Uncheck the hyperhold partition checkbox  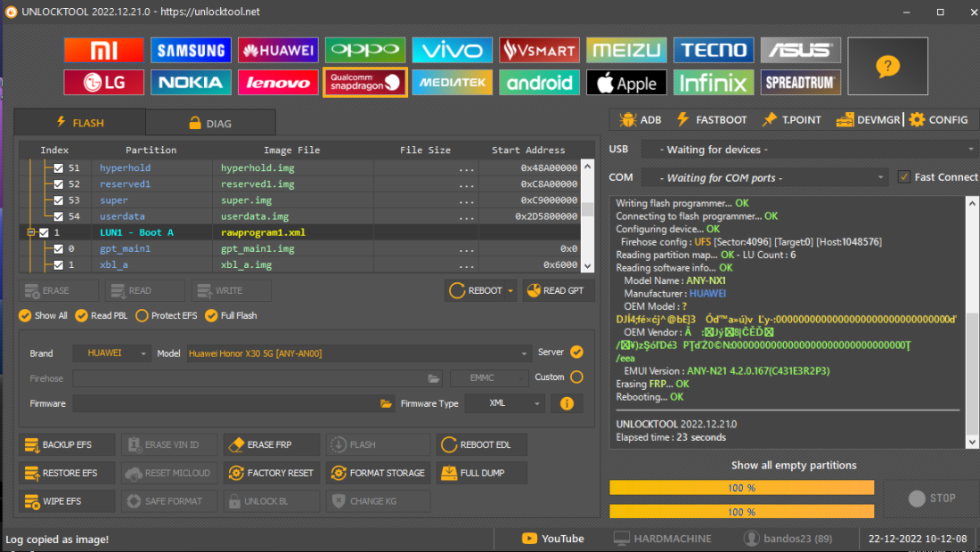point(59,168)
